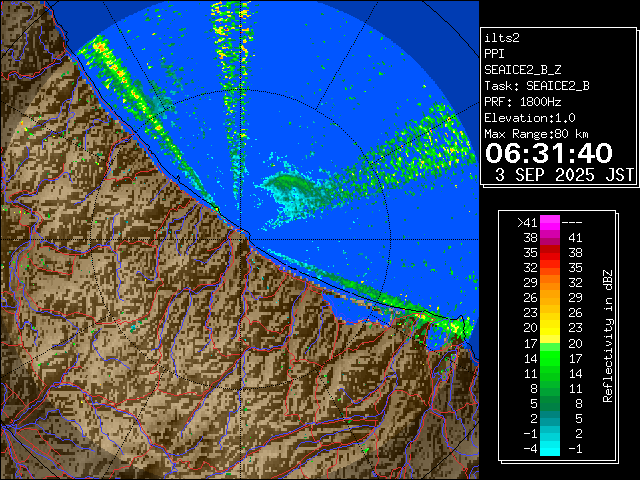Click the green echo cluster at radar center

coord(290,185)
